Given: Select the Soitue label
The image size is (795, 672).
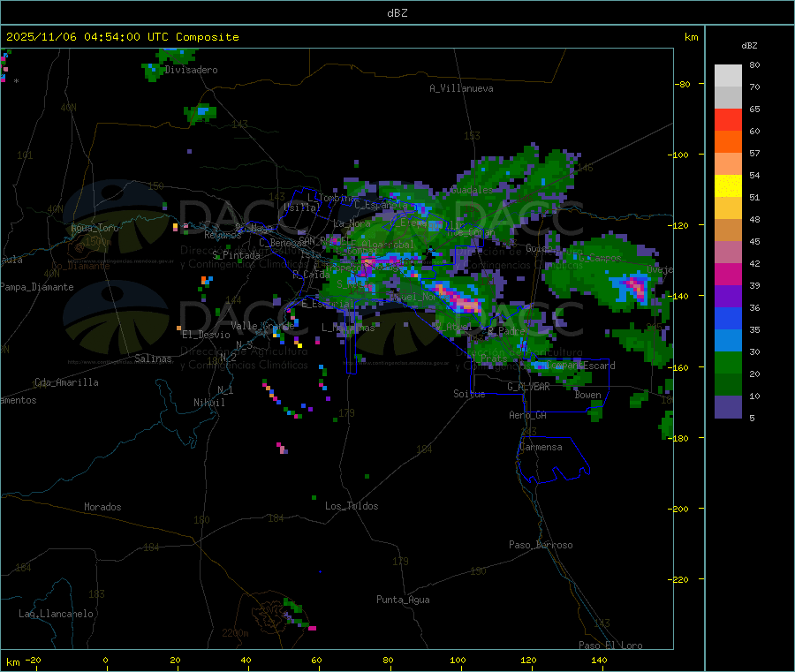Looking at the screenshot, I should 469,394.
